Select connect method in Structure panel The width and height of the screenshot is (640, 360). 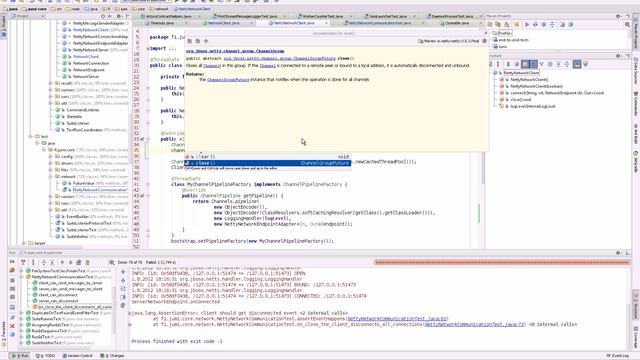[x=557, y=93]
